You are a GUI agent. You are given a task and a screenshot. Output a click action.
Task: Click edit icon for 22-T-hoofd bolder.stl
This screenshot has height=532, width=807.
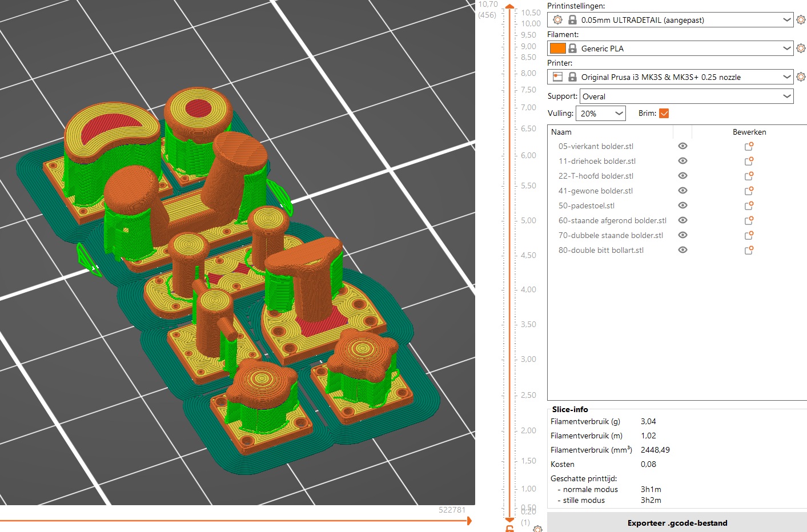749,176
